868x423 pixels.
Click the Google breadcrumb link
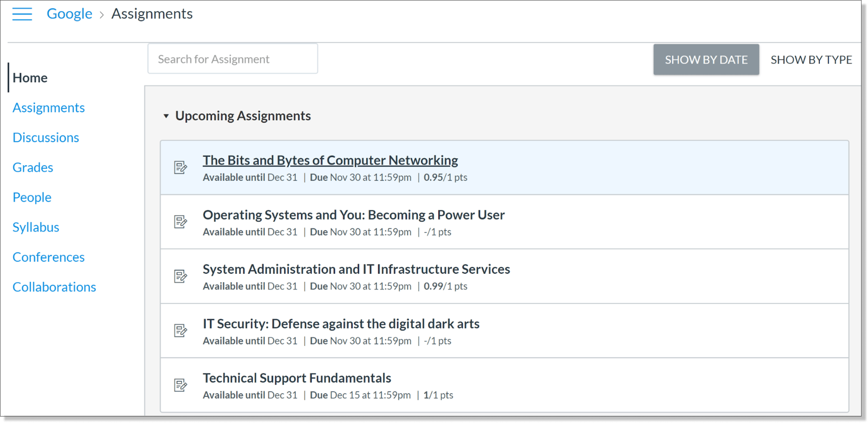click(69, 13)
